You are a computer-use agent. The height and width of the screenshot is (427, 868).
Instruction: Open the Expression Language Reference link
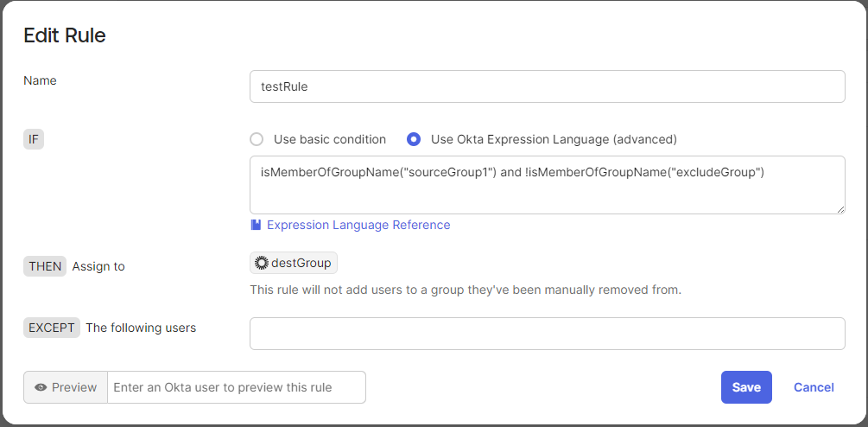[x=358, y=225]
